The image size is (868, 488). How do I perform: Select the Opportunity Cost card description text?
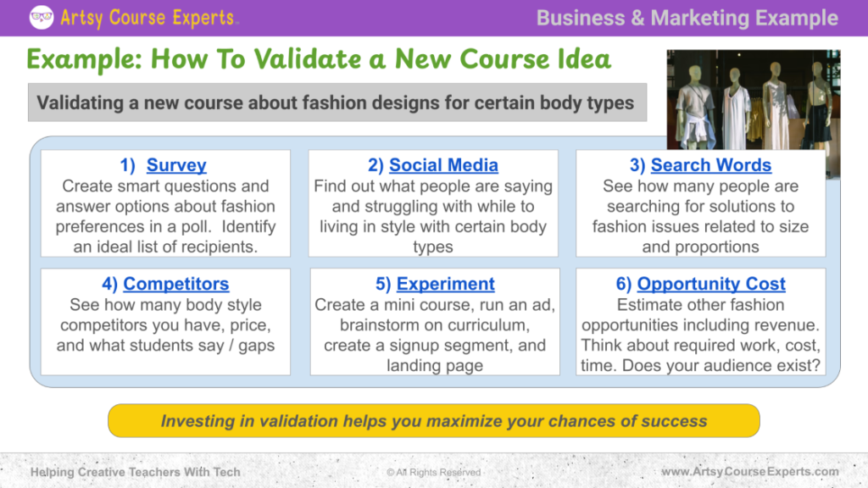click(700, 335)
